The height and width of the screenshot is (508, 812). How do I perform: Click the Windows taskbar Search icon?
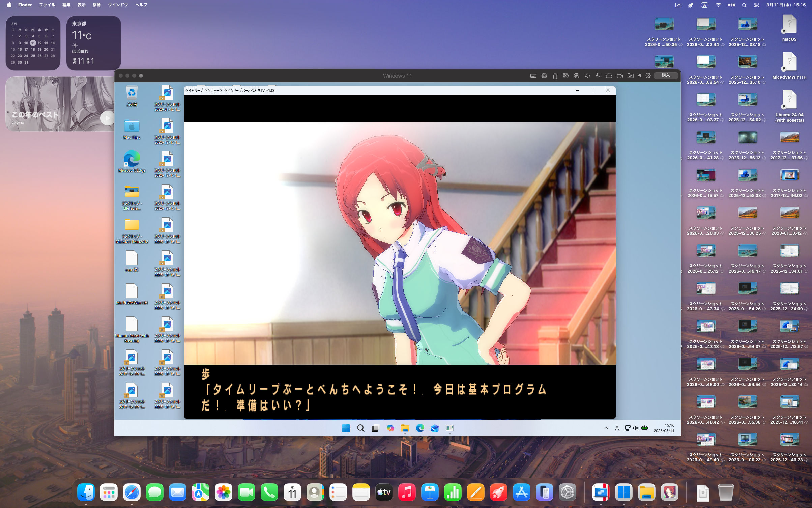[x=360, y=428]
